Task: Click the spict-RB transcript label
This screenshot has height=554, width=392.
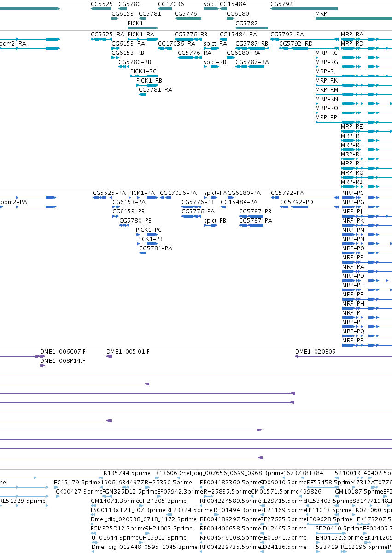Action: pos(215,62)
